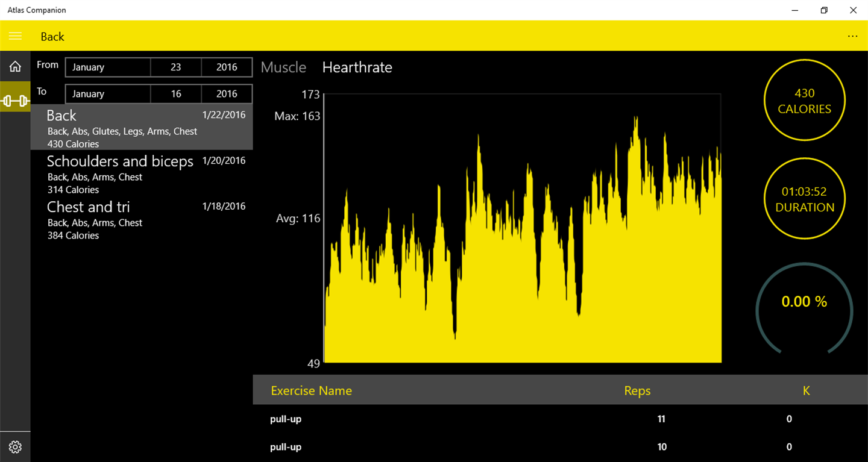Open the settings gear icon
The image size is (868, 462).
15,447
